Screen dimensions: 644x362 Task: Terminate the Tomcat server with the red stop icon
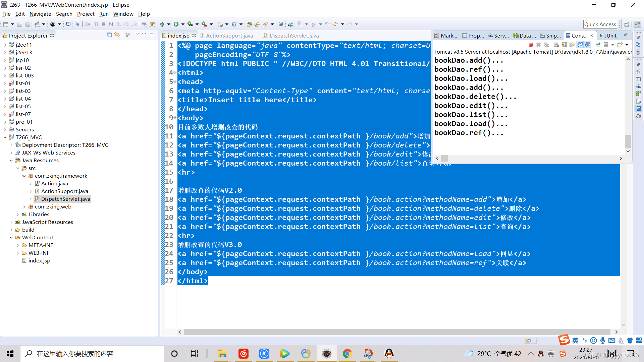click(531, 45)
